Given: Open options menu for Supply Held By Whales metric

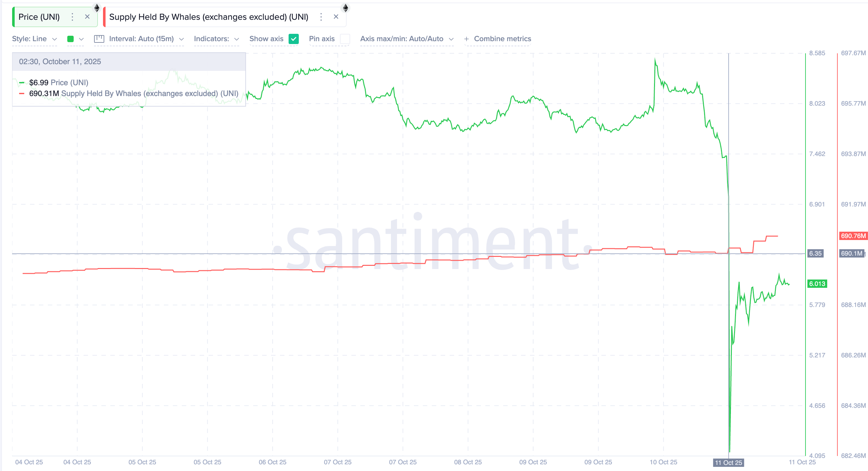Looking at the screenshot, I should tap(321, 17).
